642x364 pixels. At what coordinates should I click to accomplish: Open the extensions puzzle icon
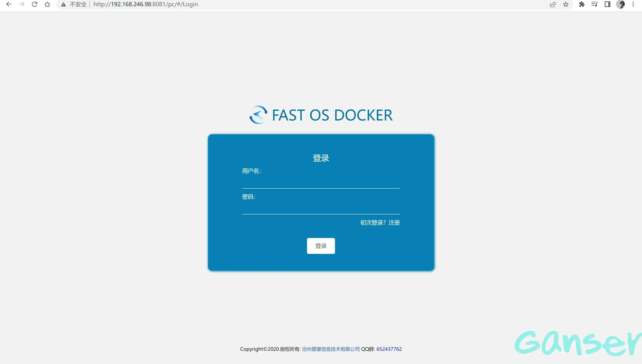582,4
